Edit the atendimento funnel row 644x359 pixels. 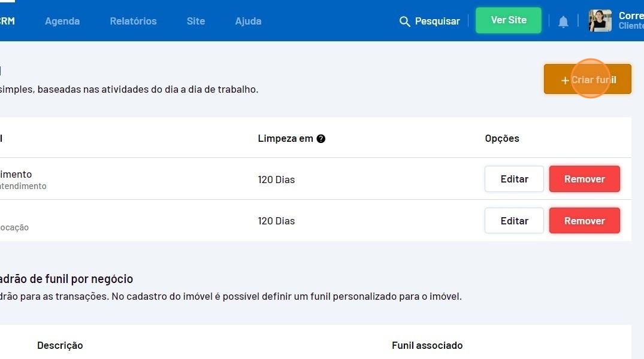pyautogui.click(x=514, y=179)
